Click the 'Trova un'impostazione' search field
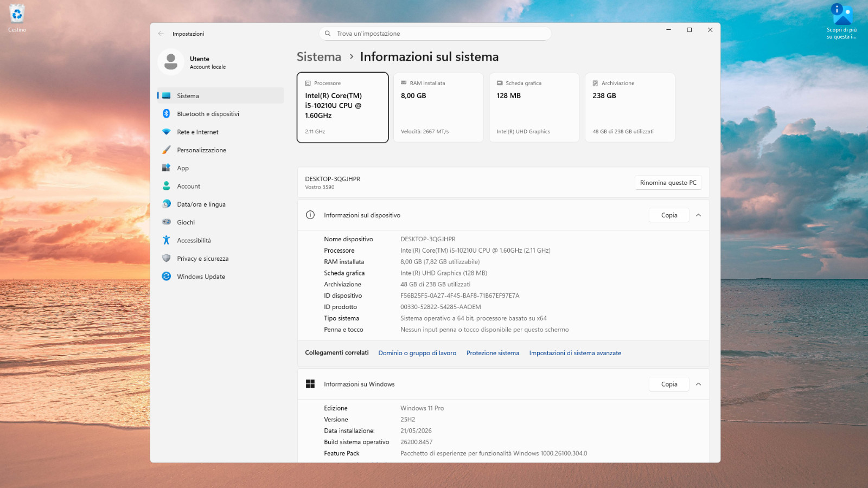 436,34
